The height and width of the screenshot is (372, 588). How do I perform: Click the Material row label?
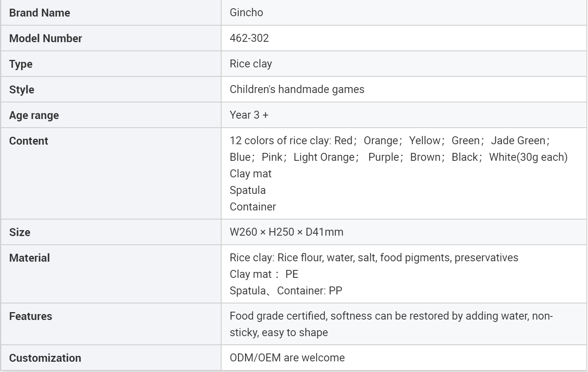[x=30, y=258]
